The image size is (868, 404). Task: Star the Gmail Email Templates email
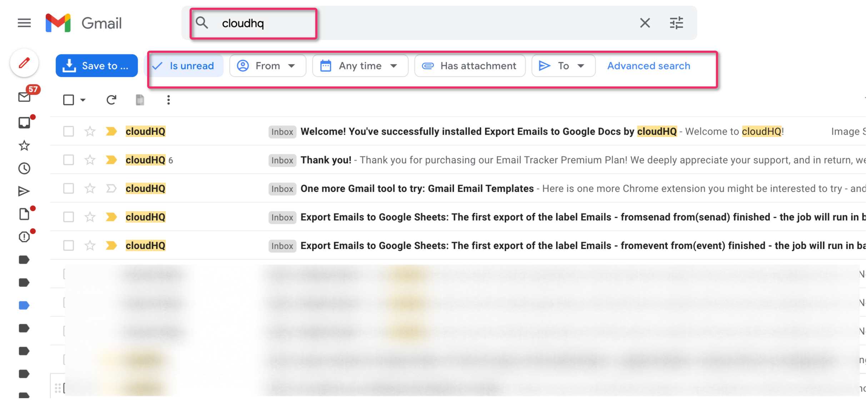click(x=90, y=188)
